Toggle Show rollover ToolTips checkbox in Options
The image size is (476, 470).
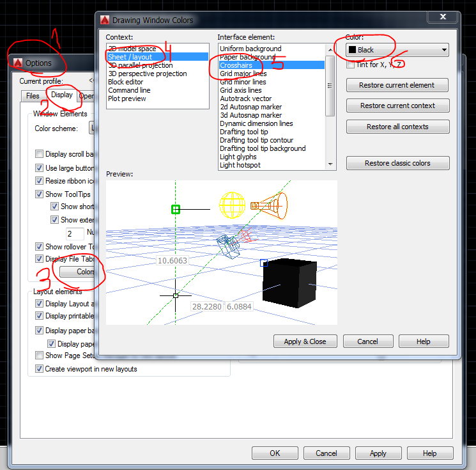pyautogui.click(x=39, y=246)
